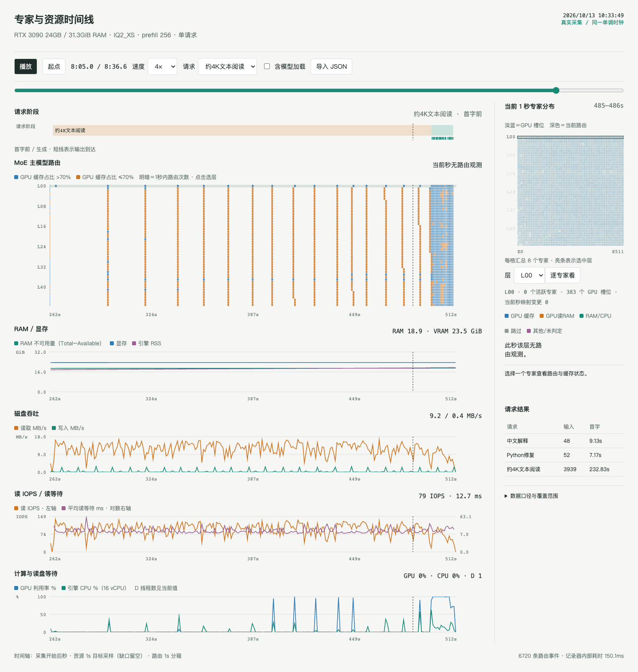This screenshot has width=638, height=672.
Task: Click the 8:05.0 / 8:36.6 time readout
Action: pyautogui.click(x=99, y=66)
